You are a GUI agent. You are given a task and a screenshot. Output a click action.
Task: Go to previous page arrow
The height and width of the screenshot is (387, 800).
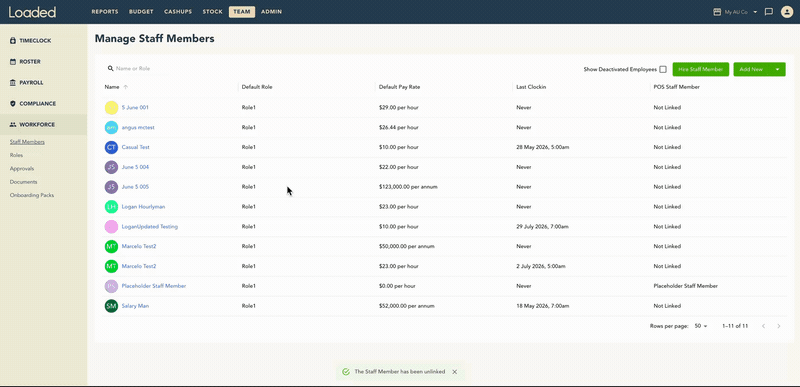point(763,326)
